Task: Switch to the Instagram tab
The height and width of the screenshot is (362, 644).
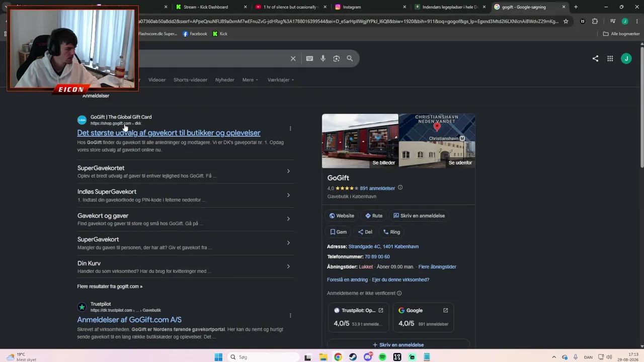Action: 370,7
